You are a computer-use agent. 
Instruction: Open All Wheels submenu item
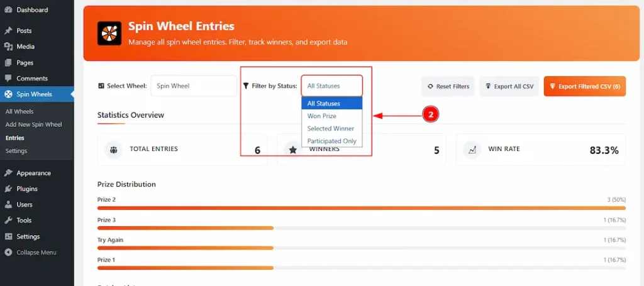(x=19, y=112)
